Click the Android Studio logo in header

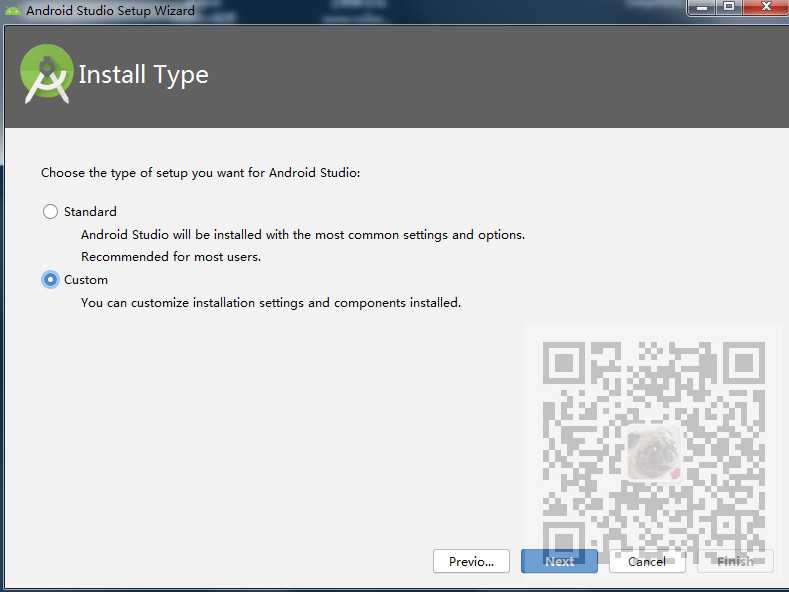[x=46, y=74]
